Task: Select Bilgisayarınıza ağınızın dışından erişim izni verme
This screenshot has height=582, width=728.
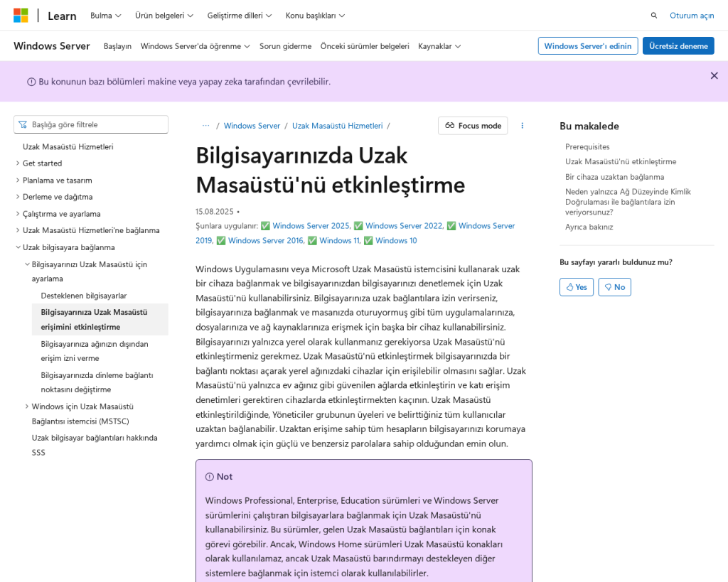Action: (95, 351)
